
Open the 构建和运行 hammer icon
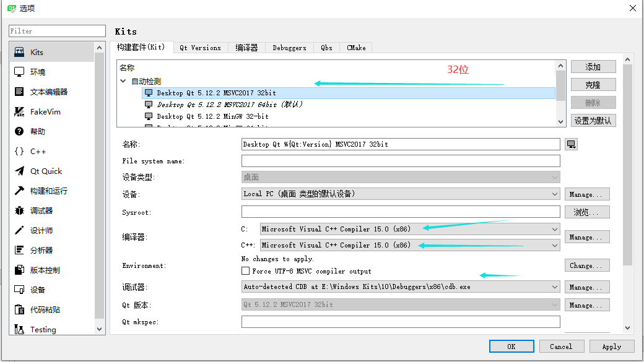tap(19, 191)
